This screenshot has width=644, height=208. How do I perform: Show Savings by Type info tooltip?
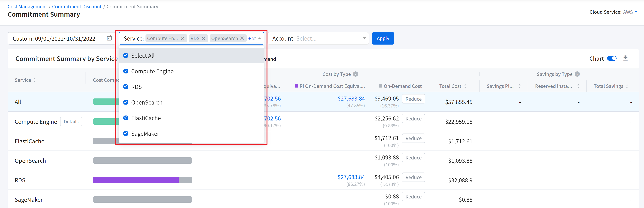click(x=577, y=74)
